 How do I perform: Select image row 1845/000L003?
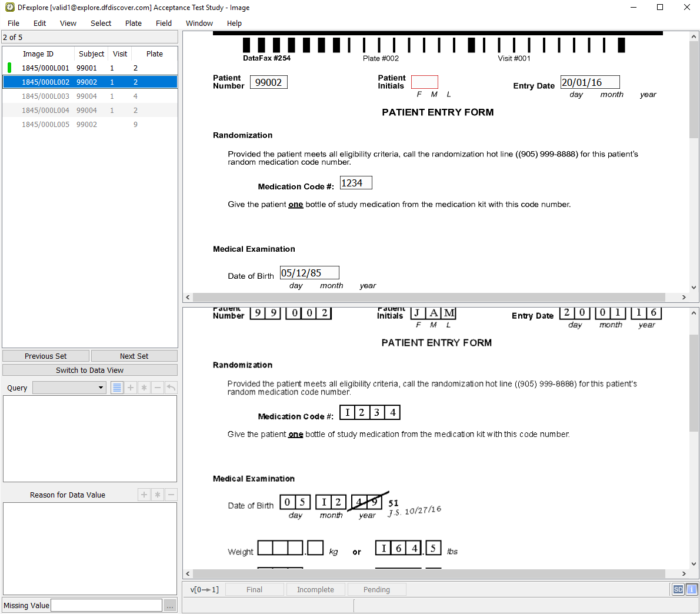tap(45, 96)
